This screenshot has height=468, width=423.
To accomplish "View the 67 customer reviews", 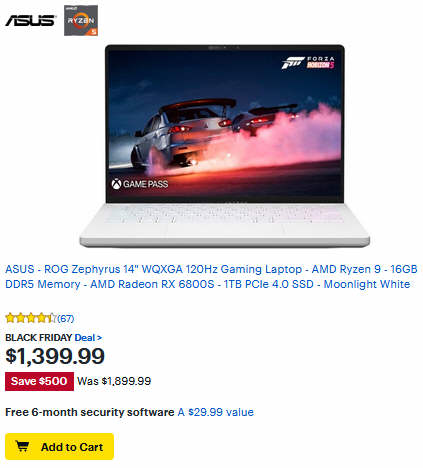I will [x=66, y=319].
